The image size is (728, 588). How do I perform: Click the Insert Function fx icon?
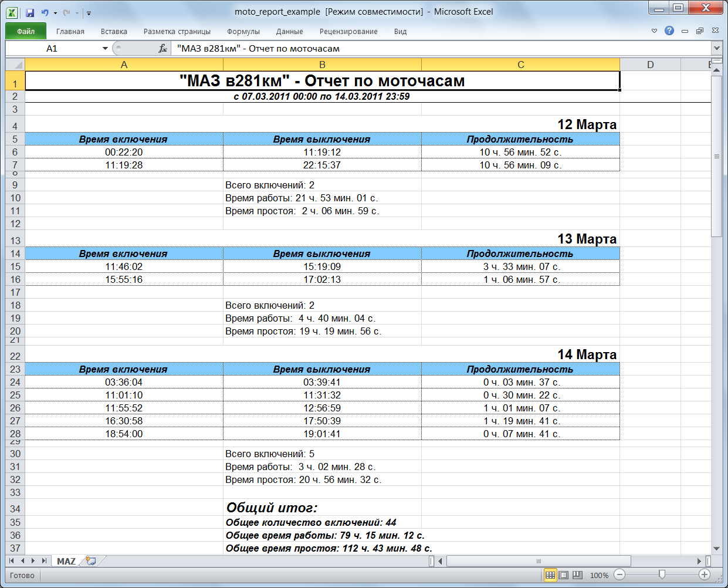[163, 49]
